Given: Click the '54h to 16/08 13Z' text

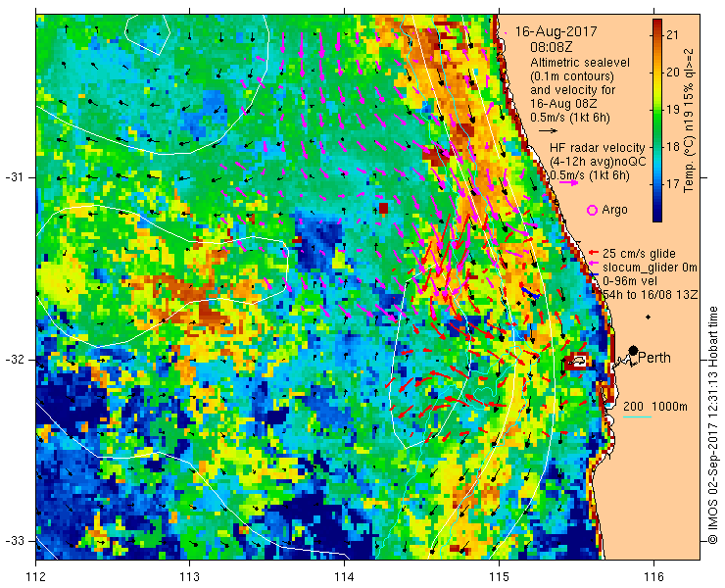Looking at the screenshot, I should (x=651, y=295).
